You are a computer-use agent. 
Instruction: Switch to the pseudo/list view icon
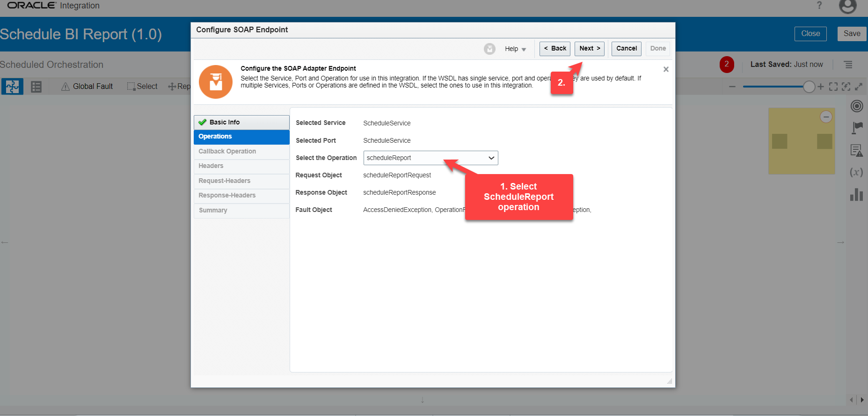(x=36, y=87)
